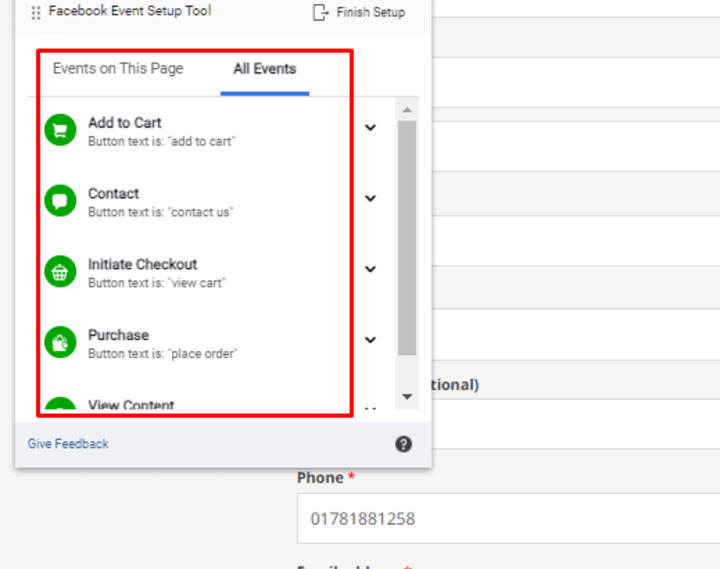Open the Give Feedback link

click(x=68, y=444)
